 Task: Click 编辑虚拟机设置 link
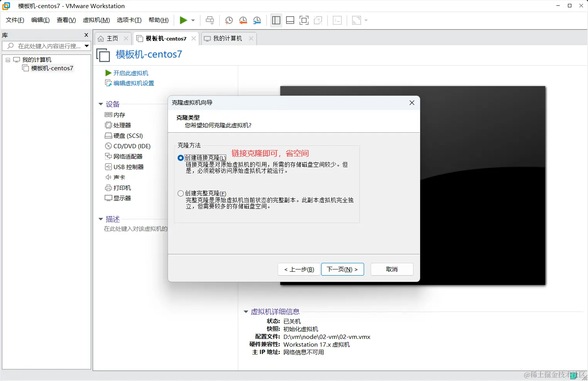point(134,83)
